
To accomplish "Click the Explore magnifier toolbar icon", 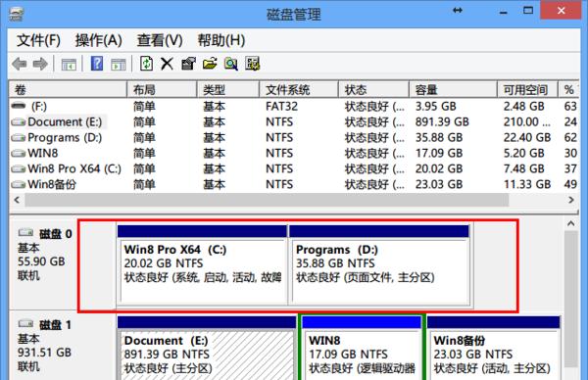I will coord(231,64).
